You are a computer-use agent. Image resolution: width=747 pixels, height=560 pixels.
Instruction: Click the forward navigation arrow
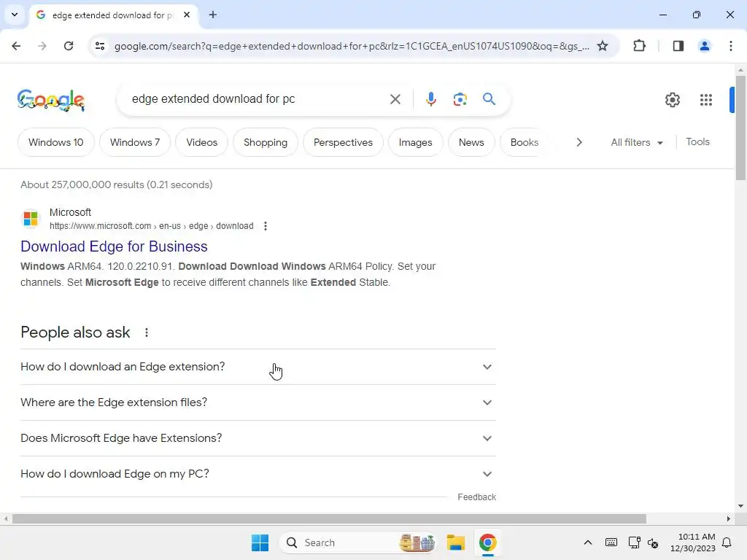pyautogui.click(x=42, y=46)
